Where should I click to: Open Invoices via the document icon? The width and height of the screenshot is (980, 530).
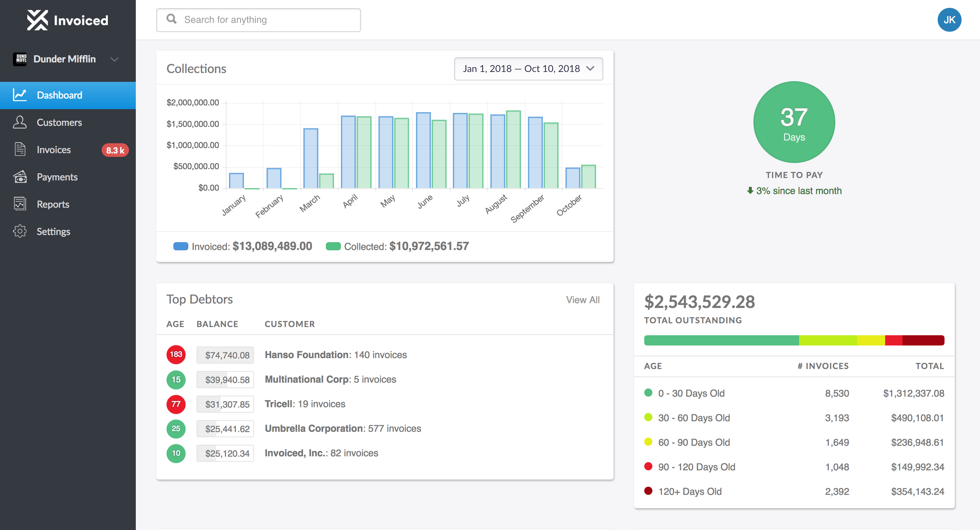(20, 149)
